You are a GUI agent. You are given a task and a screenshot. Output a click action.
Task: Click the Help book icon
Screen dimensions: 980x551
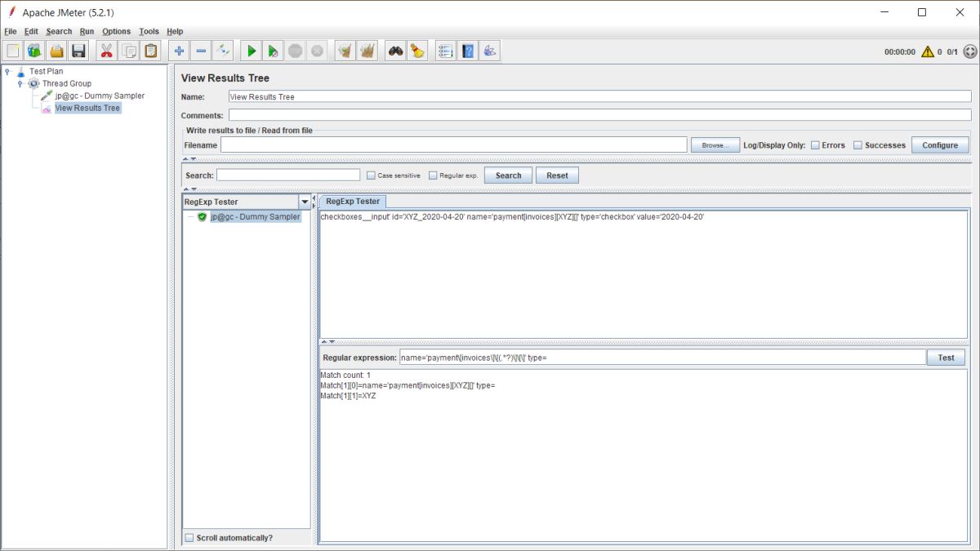pos(468,51)
